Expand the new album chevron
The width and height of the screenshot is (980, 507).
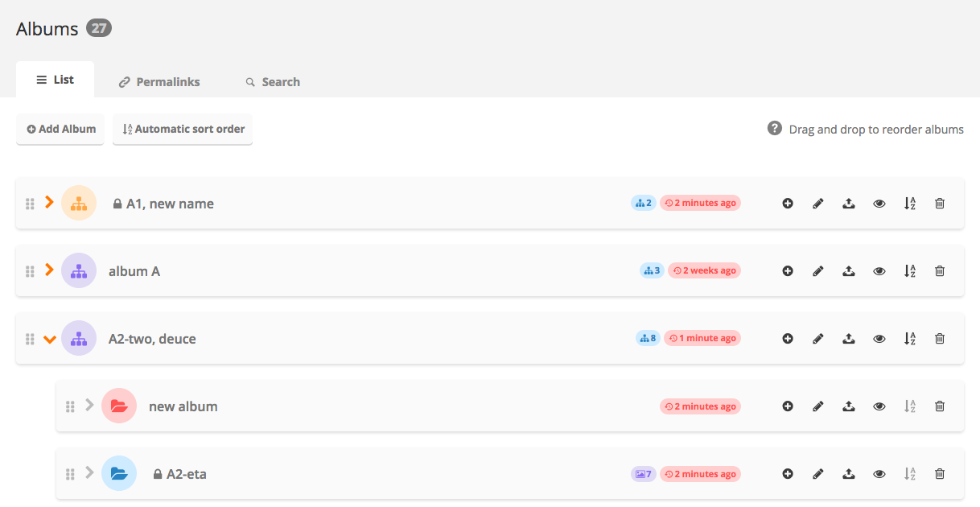pos(89,405)
